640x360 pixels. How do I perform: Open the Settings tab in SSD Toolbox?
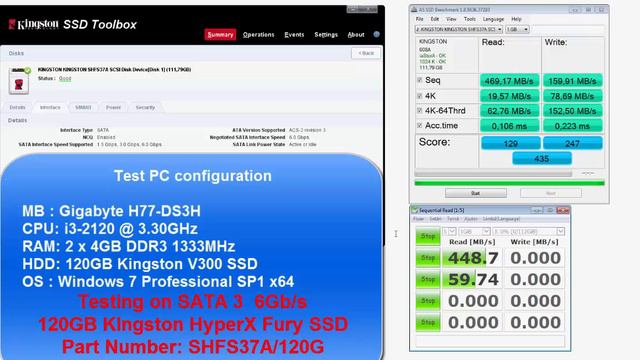pos(326,35)
